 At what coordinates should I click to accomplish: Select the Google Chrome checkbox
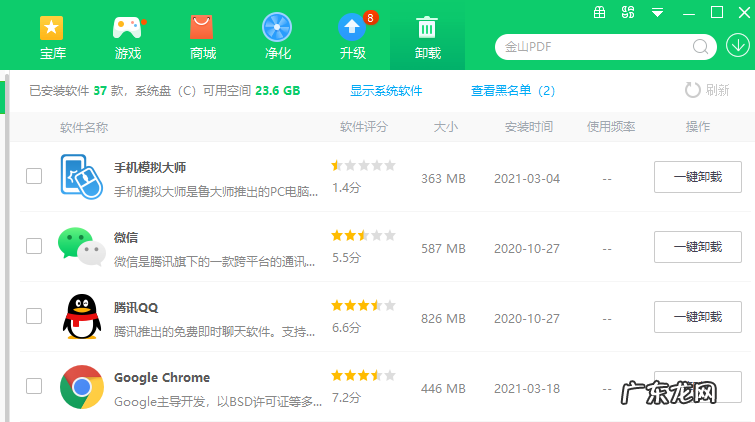pyautogui.click(x=34, y=386)
